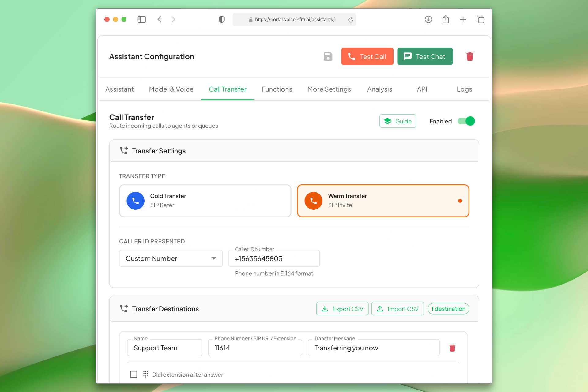588x392 pixels.
Task: Select the Warm Transfer SIP Invite option
Action: pos(383,201)
